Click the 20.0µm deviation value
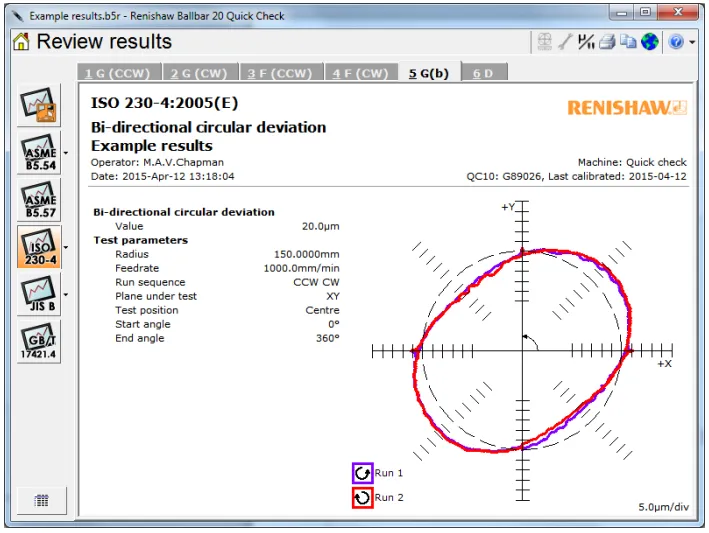709x533 pixels. [x=321, y=226]
